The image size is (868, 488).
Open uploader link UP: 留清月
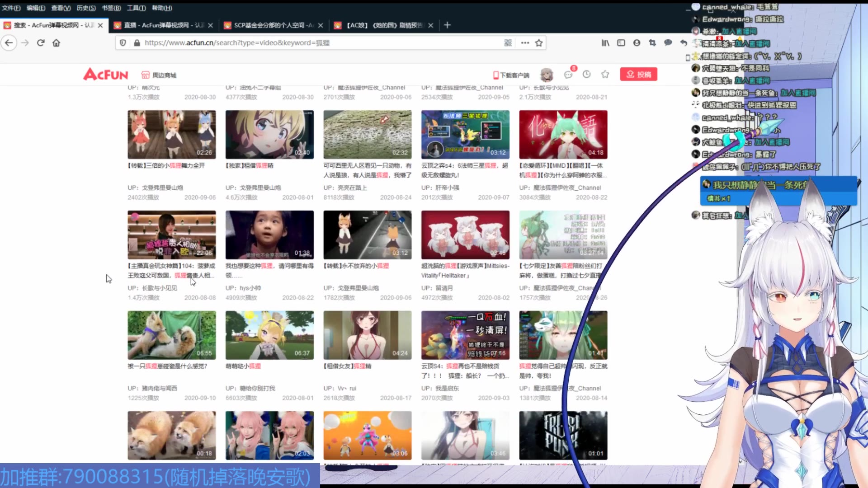437,288
